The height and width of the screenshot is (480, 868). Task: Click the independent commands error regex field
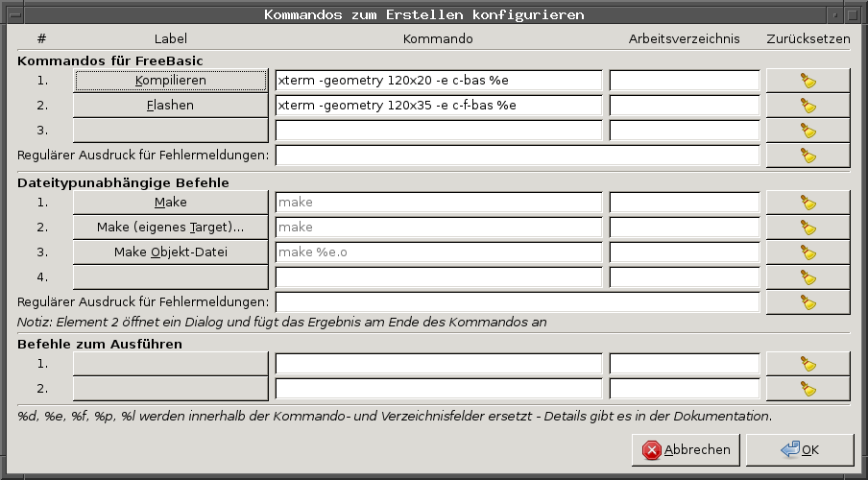click(518, 302)
